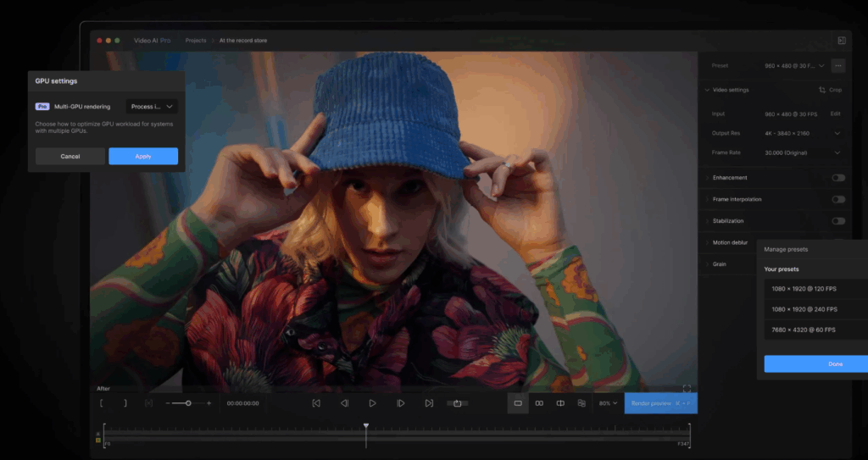Play the video preview
This screenshot has height=460, width=868.
click(x=373, y=403)
